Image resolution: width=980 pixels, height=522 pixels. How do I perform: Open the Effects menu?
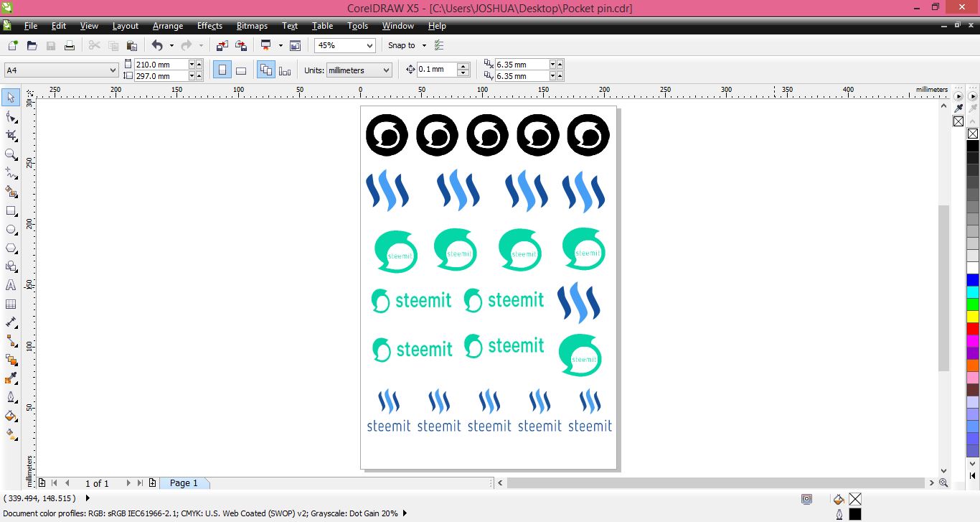pyautogui.click(x=209, y=26)
